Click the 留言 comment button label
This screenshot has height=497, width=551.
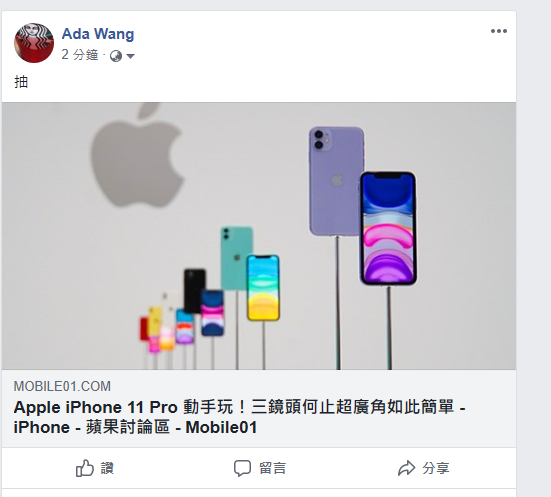[272, 468]
